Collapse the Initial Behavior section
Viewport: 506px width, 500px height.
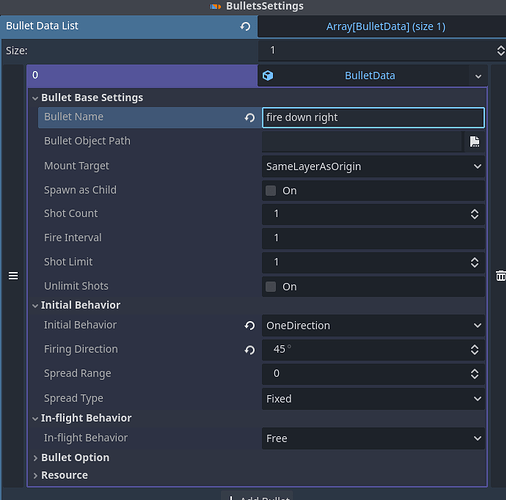tap(35, 306)
